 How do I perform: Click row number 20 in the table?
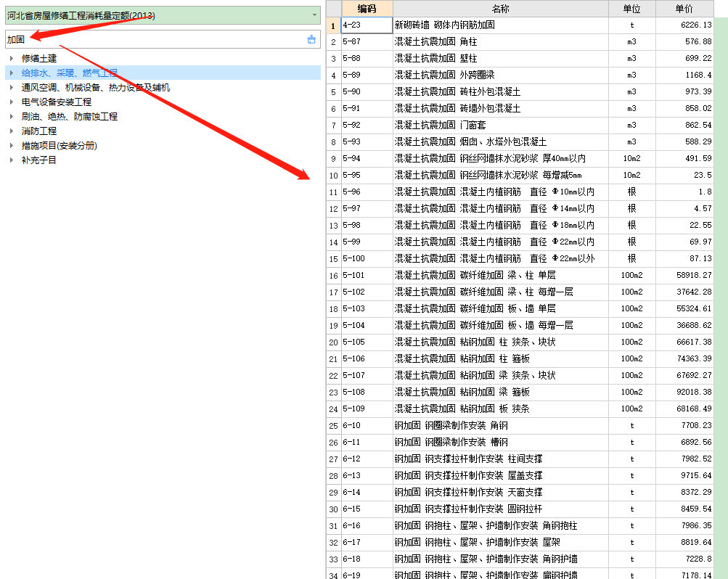[x=333, y=342]
